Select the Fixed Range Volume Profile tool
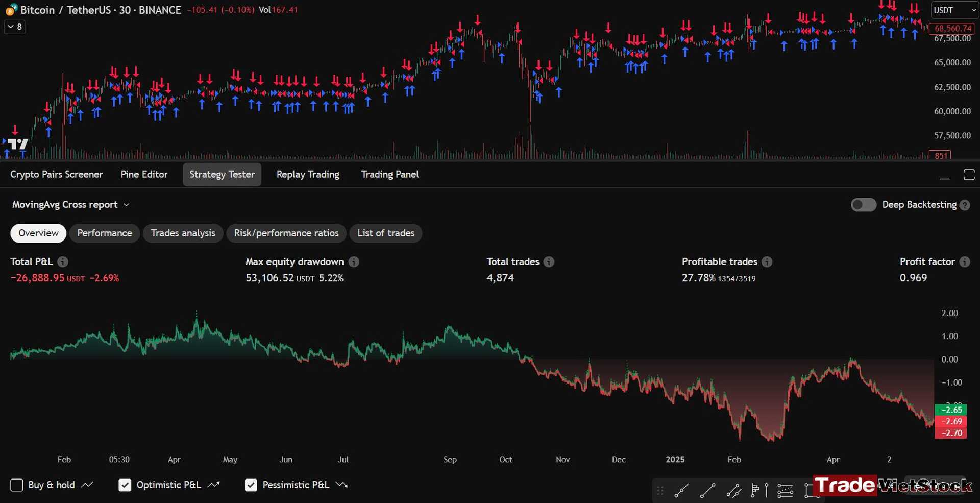Screen dimensions: 980x503 pyautogui.click(x=755, y=491)
